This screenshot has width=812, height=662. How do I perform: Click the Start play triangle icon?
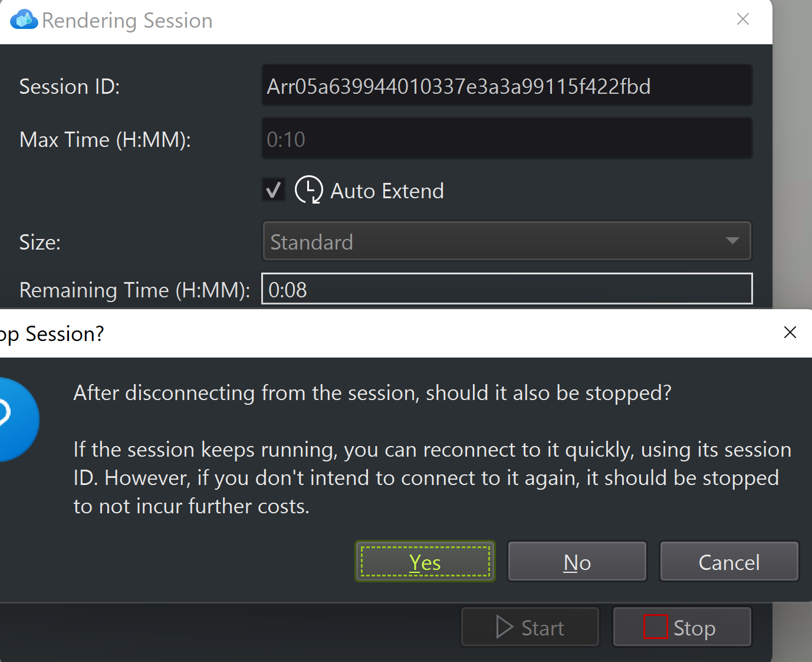(504, 627)
